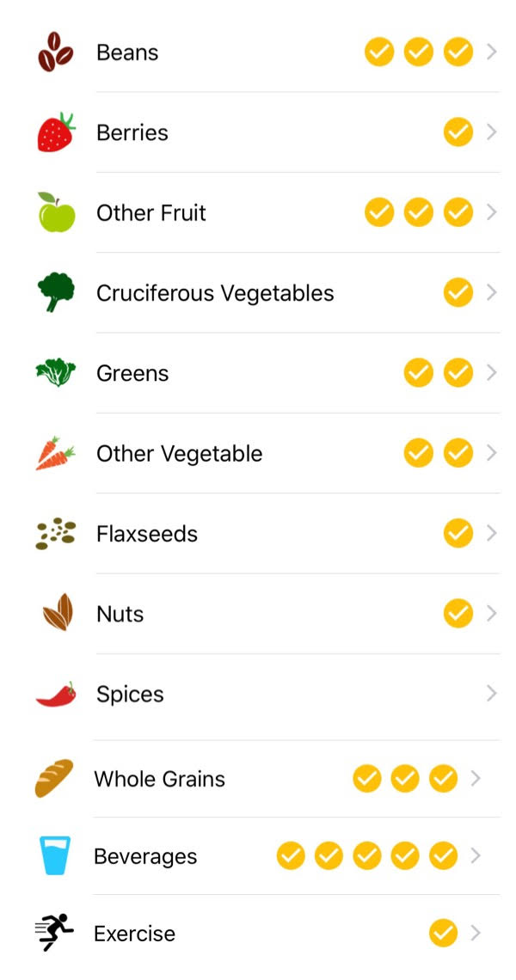Tap the coffee beans icon for Beans

click(55, 52)
